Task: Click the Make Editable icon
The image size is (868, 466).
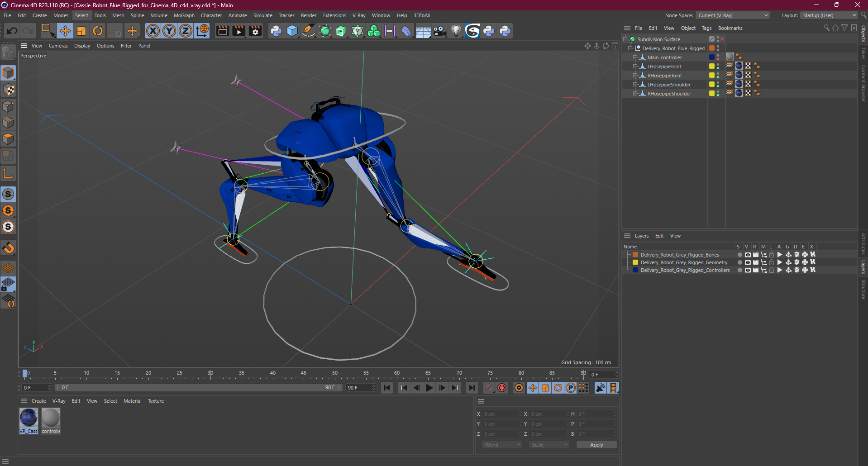Action: [8, 53]
